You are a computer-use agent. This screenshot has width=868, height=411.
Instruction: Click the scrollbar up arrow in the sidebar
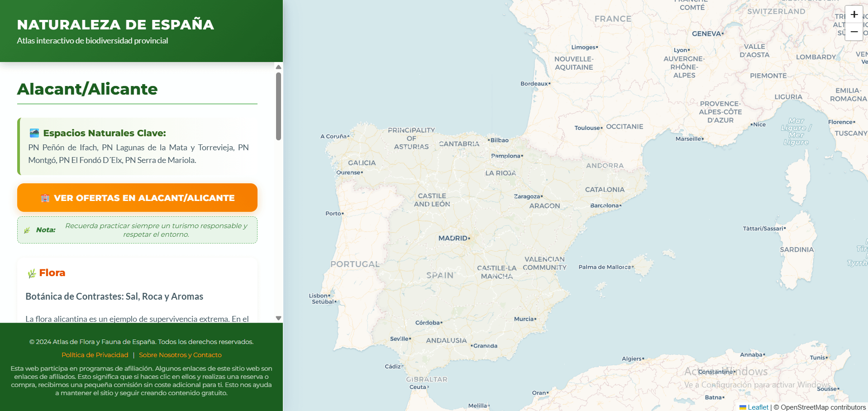tap(278, 67)
